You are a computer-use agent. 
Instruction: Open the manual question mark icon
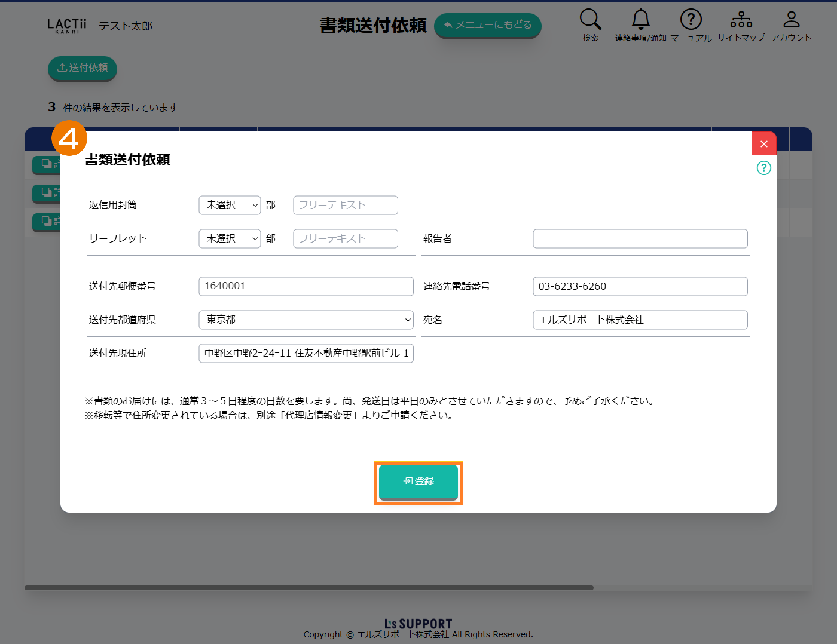(x=691, y=20)
